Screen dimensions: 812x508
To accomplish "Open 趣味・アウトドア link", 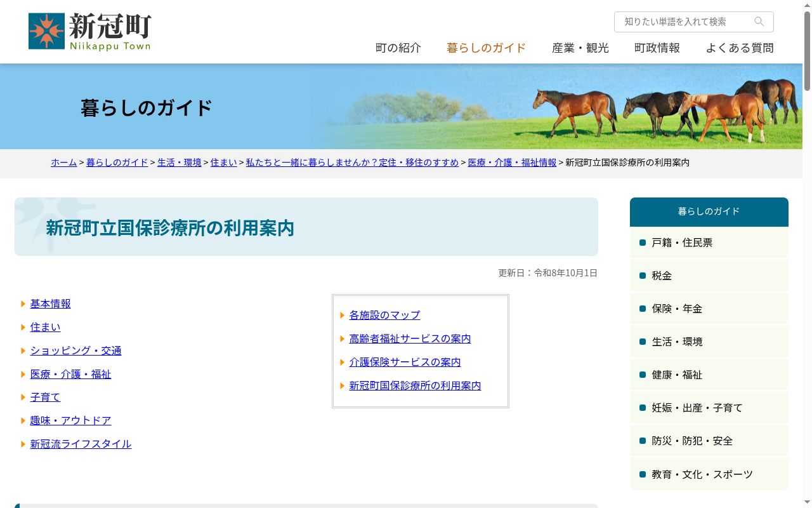I will 71,421.
